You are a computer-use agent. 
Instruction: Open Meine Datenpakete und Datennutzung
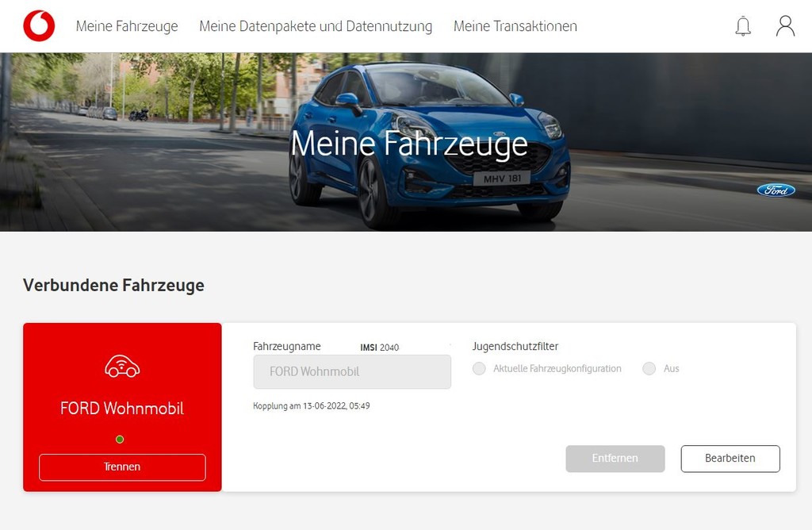click(x=316, y=26)
